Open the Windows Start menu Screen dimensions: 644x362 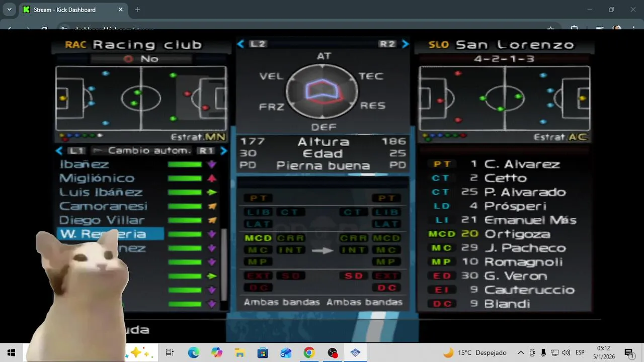pyautogui.click(x=11, y=352)
